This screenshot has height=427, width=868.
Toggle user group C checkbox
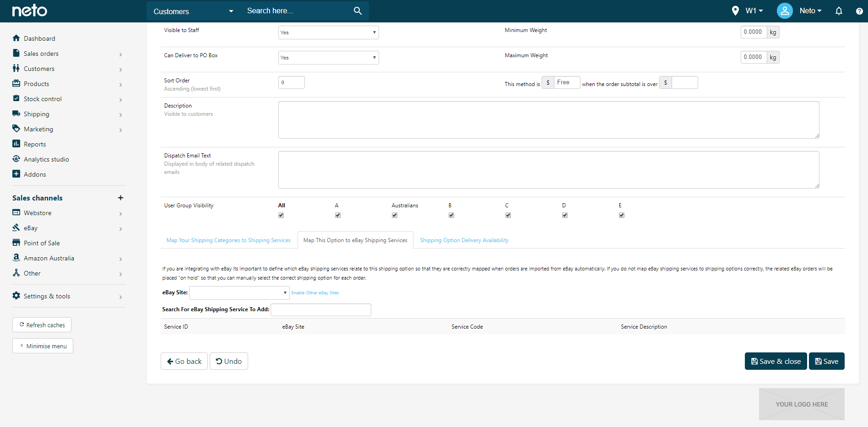click(x=508, y=215)
